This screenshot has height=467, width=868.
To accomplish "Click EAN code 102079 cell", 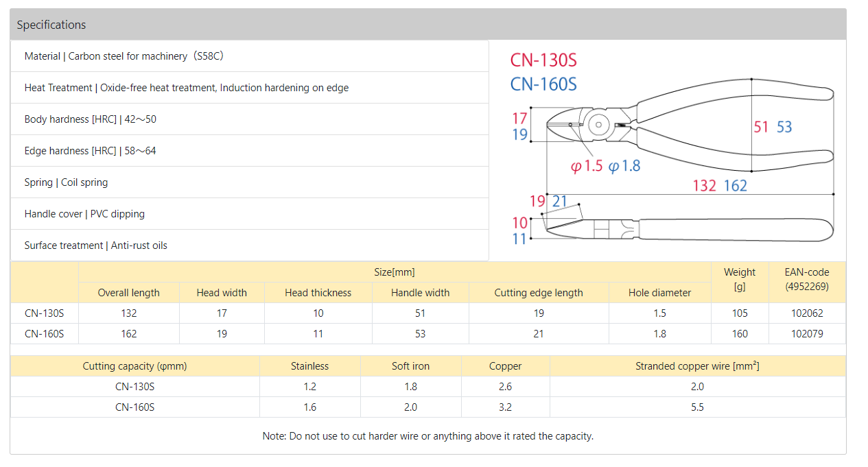I will [806, 334].
